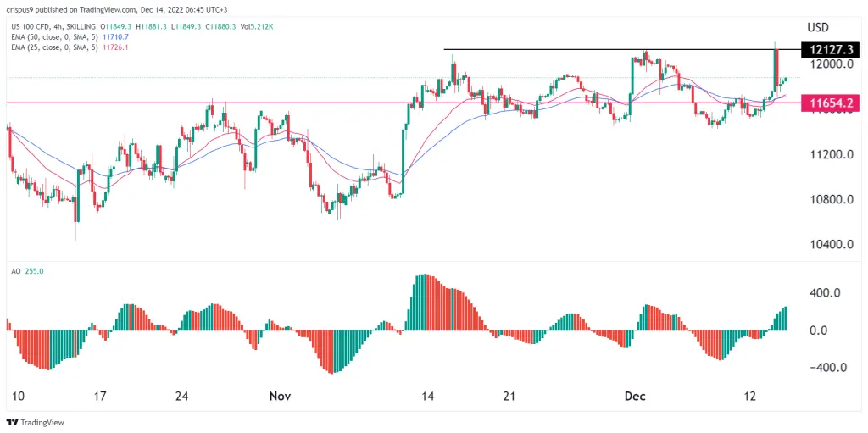
Task: Click the 17 date label on time axis
Action: tap(100, 397)
